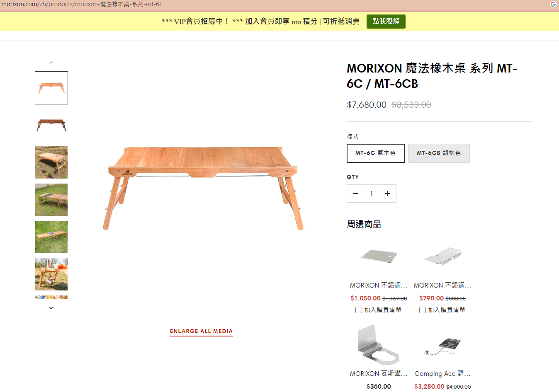View the long table on grass thumbnail

pos(51,200)
